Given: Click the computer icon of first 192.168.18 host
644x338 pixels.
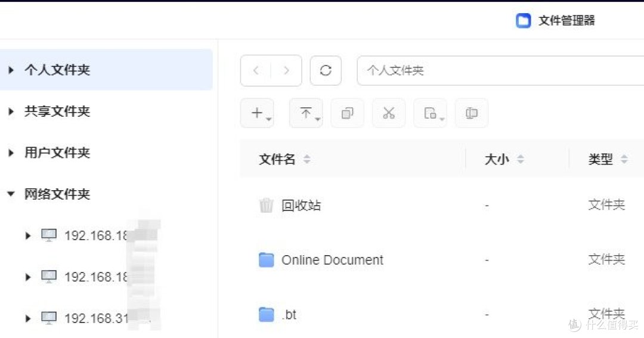Looking at the screenshot, I should (x=49, y=235).
